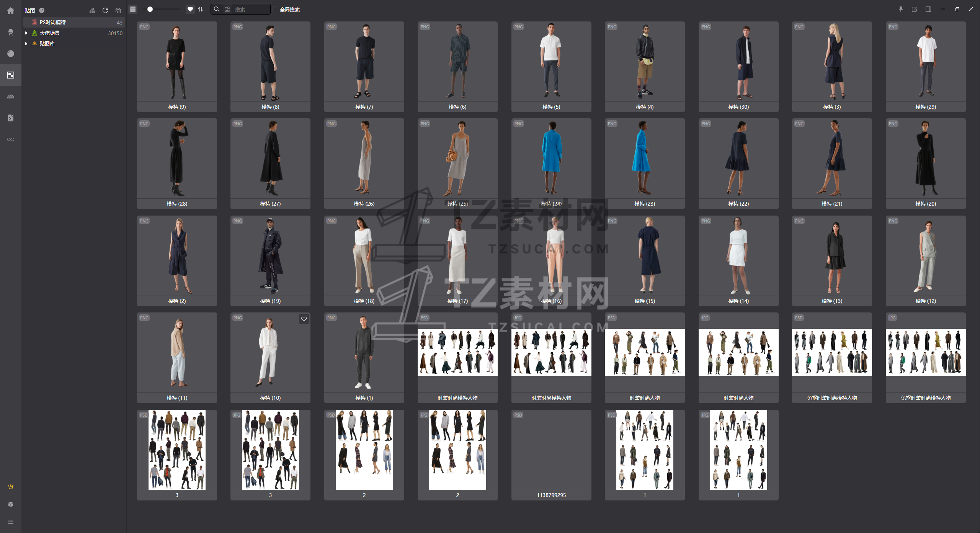Open the hierarchy tree view icon
The width and height of the screenshot is (980, 533).
point(92,10)
